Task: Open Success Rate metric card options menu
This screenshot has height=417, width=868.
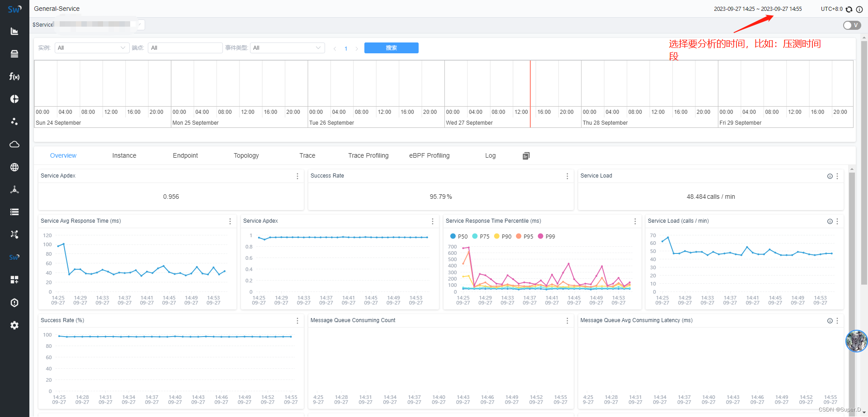Action: 567,176
